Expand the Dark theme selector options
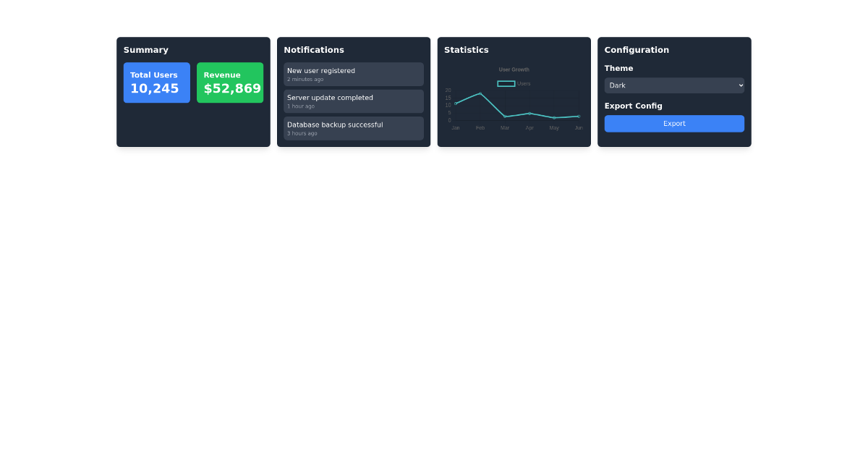 coord(674,85)
